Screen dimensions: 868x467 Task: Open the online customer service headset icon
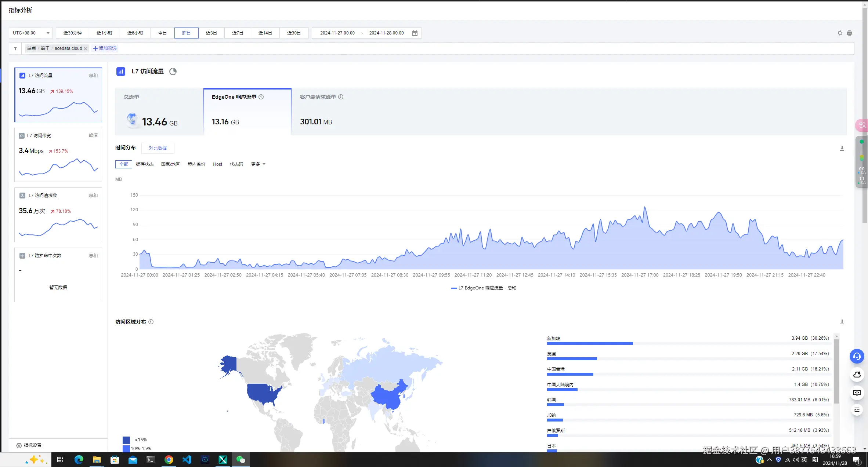[x=857, y=356]
